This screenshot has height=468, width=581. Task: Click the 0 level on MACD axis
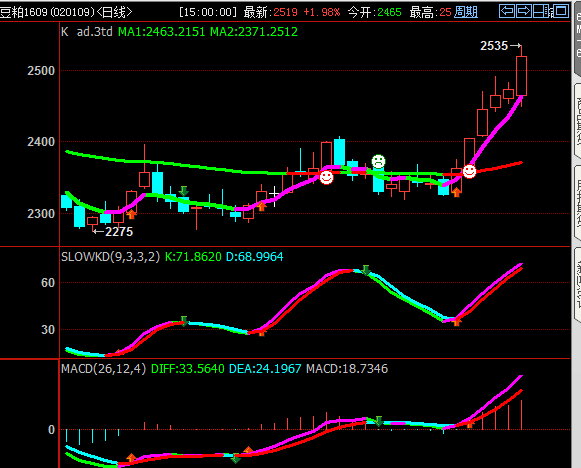pyautogui.click(x=52, y=430)
